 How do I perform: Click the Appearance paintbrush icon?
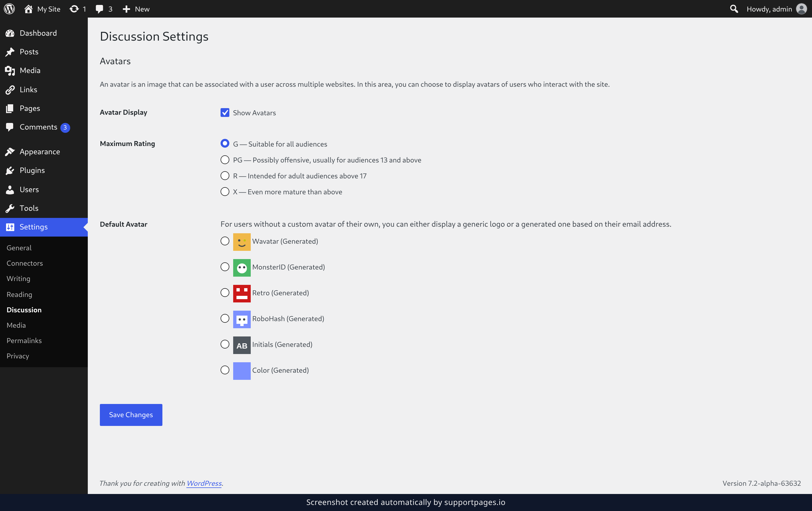10,152
